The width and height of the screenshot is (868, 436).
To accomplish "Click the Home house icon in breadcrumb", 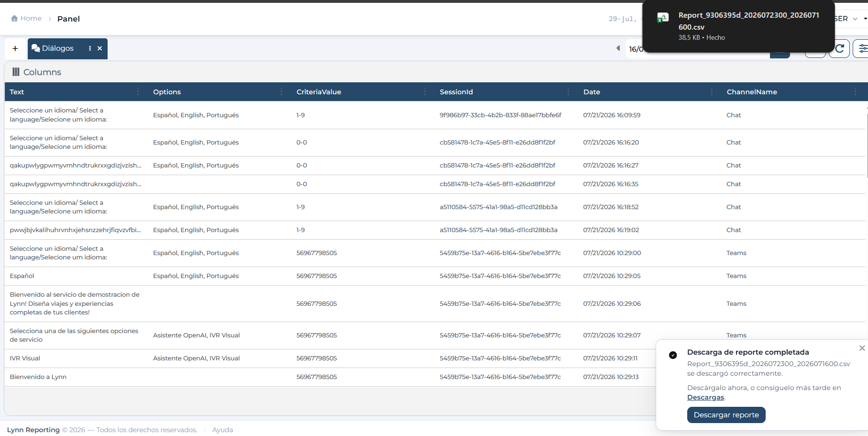I will 14,18.
